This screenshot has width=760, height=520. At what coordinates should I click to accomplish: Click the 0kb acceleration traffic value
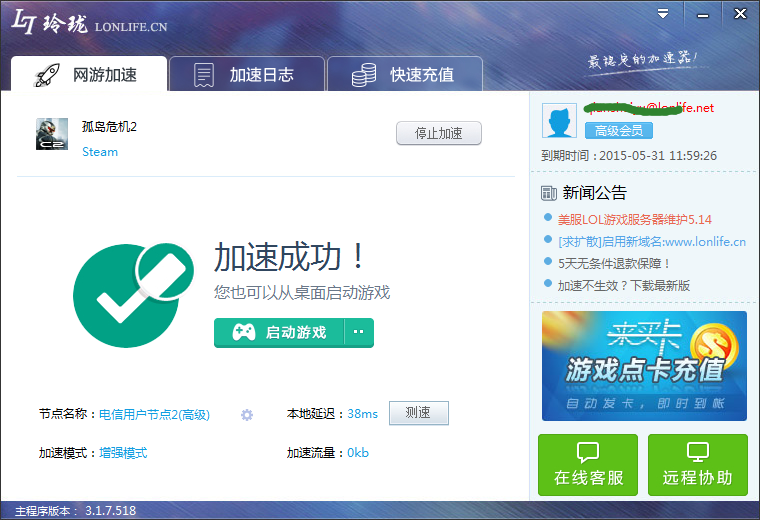pos(358,453)
